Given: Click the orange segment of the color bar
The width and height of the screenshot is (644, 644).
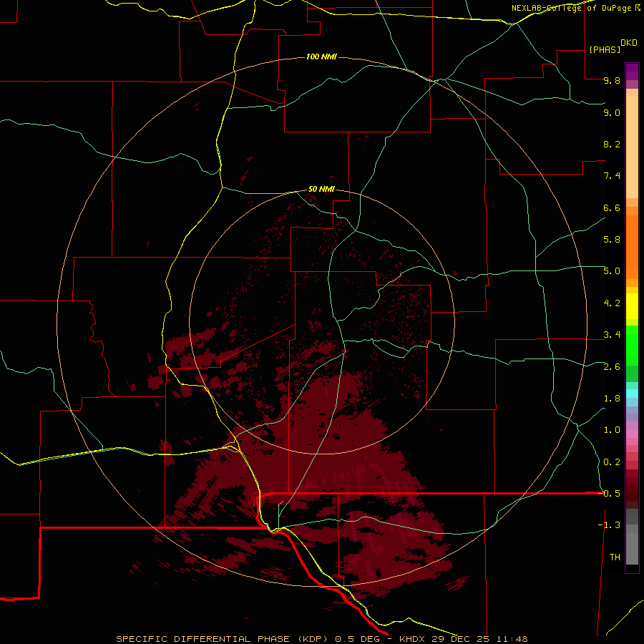Looking at the screenshot, I should (632, 246).
